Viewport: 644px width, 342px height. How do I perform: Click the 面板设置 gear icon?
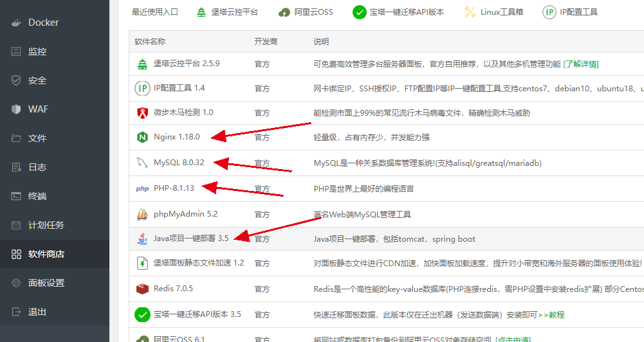point(16,283)
